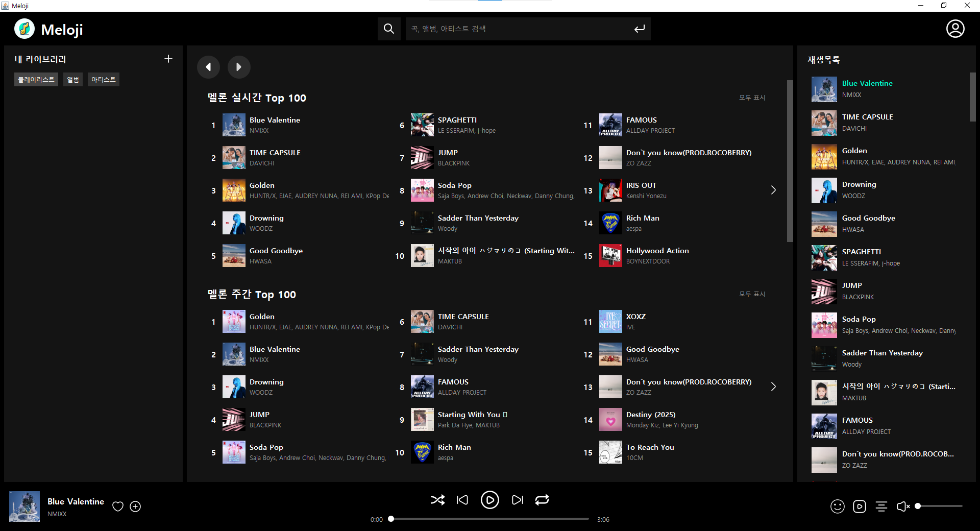Expand next page of weekly chart
Image resolution: width=980 pixels, height=531 pixels.
[x=773, y=387]
